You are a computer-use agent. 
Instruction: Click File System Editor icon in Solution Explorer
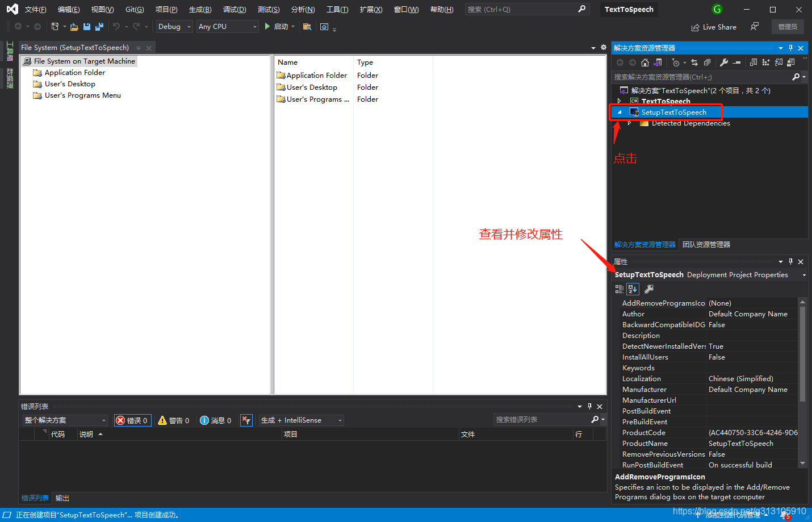pyautogui.click(x=754, y=62)
